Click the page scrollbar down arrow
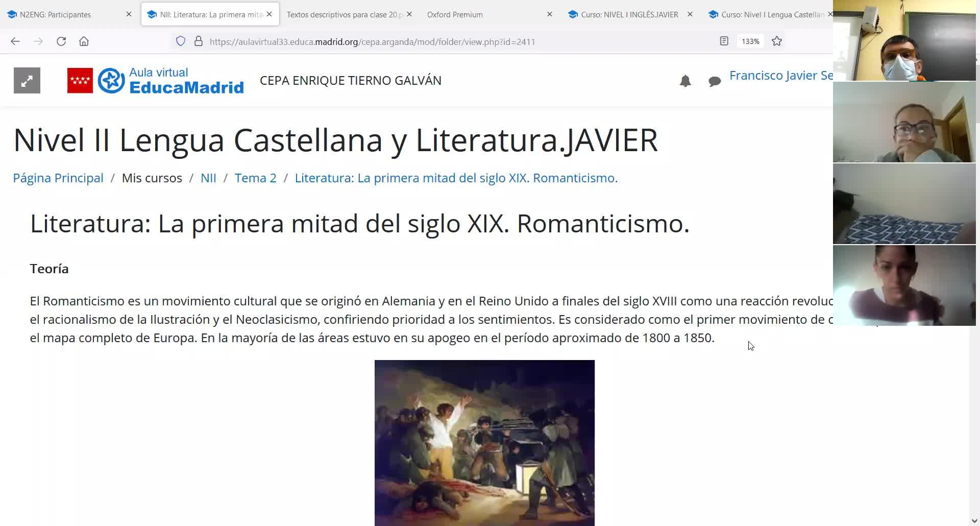The image size is (980, 526). 974,521
